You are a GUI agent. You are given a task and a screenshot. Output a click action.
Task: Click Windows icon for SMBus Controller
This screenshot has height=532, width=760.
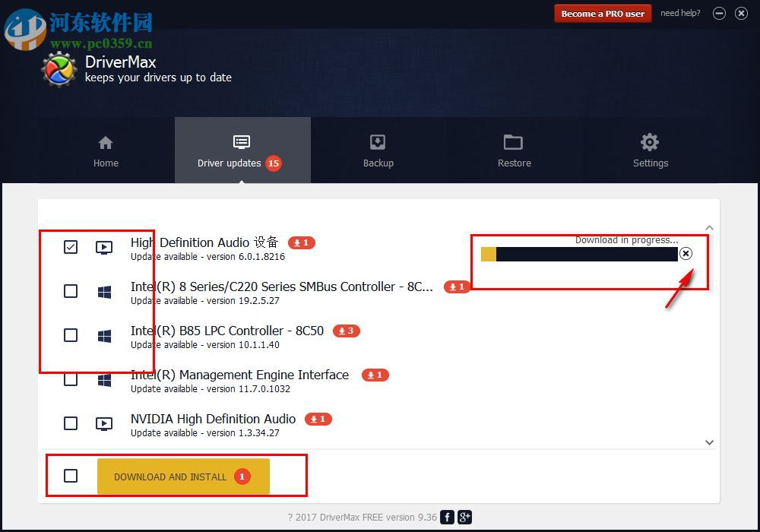pos(104,292)
